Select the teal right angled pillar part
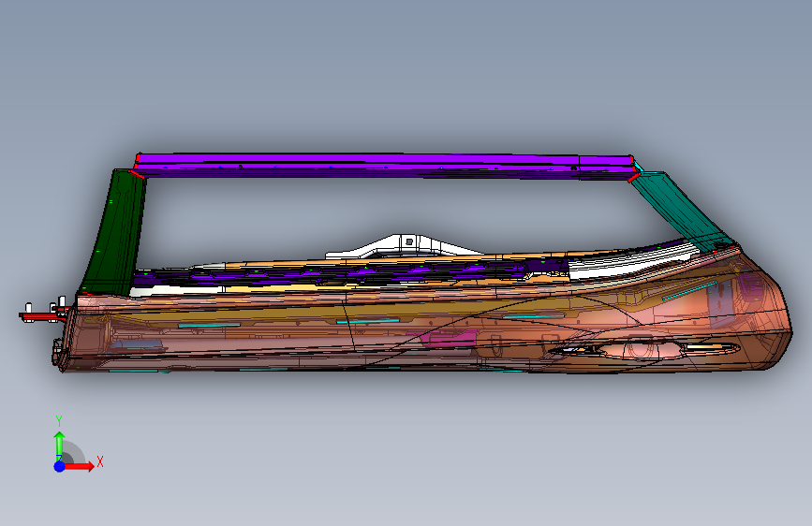 (x=681, y=210)
